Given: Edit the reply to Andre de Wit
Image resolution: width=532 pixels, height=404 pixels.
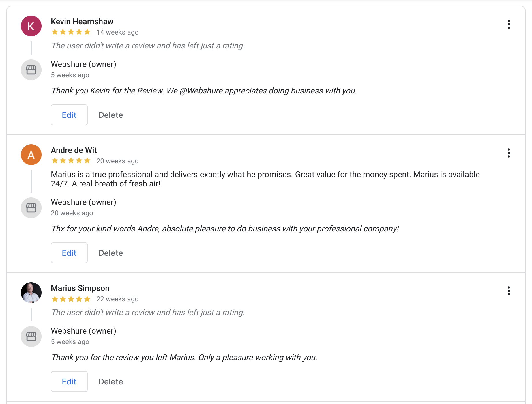Looking at the screenshot, I should [x=69, y=253].
